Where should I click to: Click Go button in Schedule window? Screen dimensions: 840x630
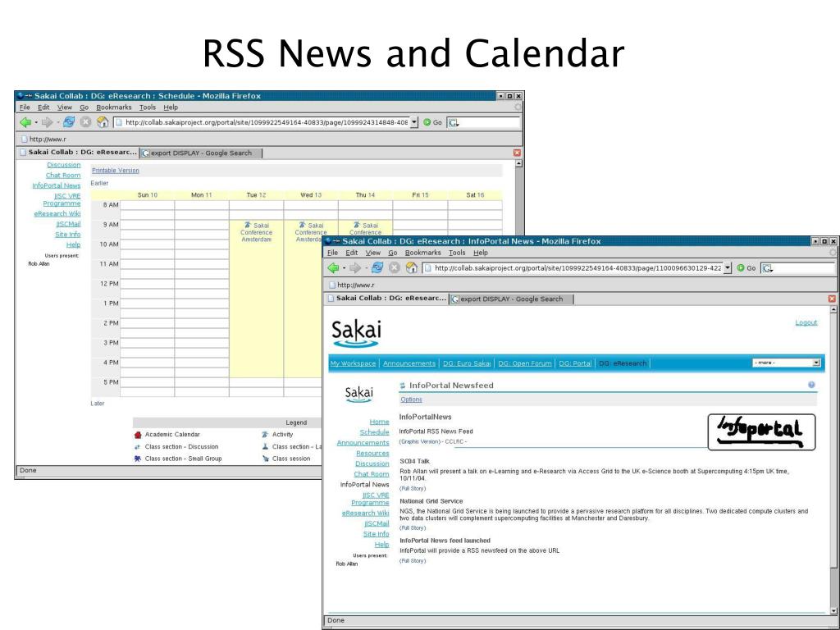click(x=433, y=122)
